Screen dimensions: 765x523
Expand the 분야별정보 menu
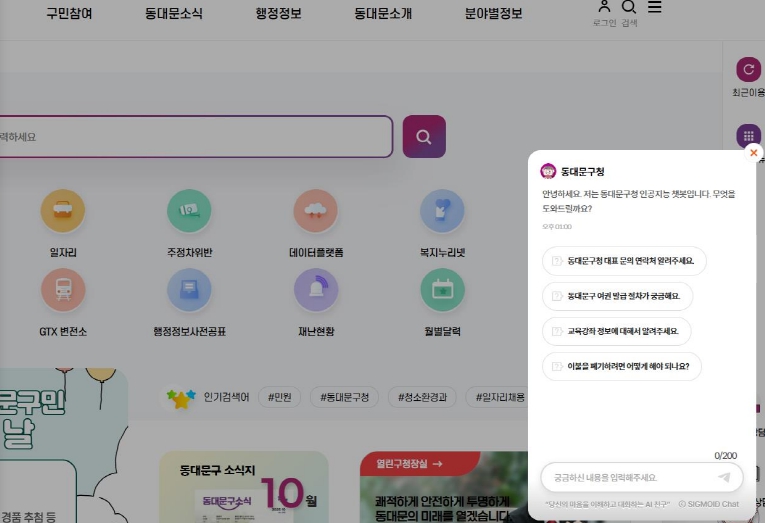pyautogui.click(x=493, y=14)
